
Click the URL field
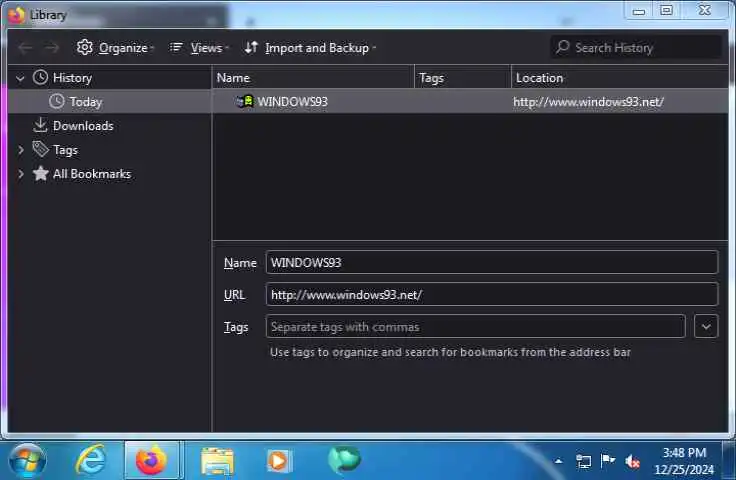click(x=491, y=295)
